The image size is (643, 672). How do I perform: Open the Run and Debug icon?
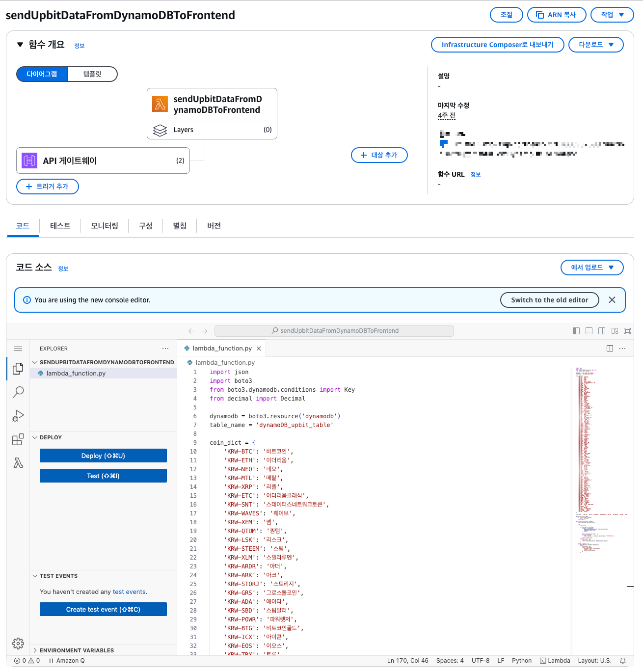pyautogui.click(x=18, y=416)
